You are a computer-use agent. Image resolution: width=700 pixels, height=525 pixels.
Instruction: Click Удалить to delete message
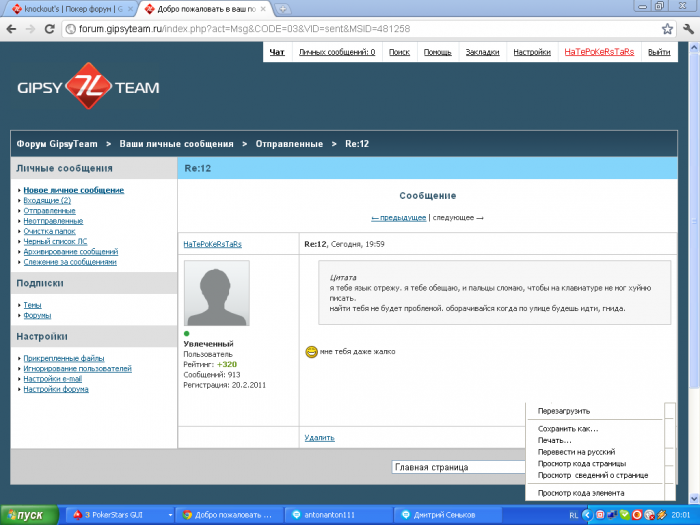click(x=319, y=438)
